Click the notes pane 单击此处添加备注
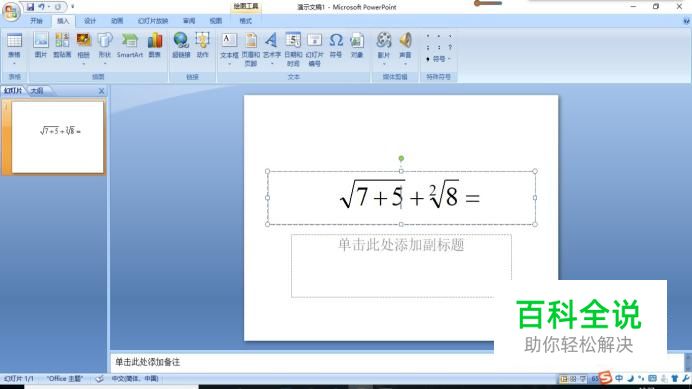Image resolution: width=692 pixels, height=389 pixels. (147, 362)
